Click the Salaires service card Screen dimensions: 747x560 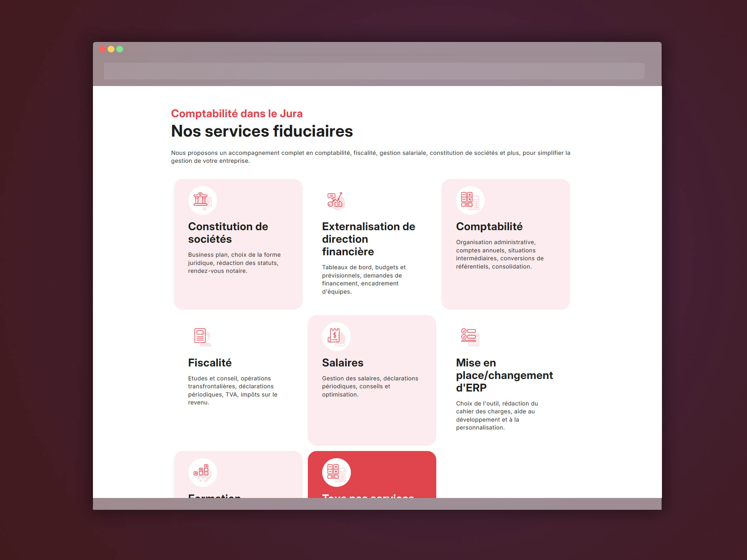tap(372, 380)
